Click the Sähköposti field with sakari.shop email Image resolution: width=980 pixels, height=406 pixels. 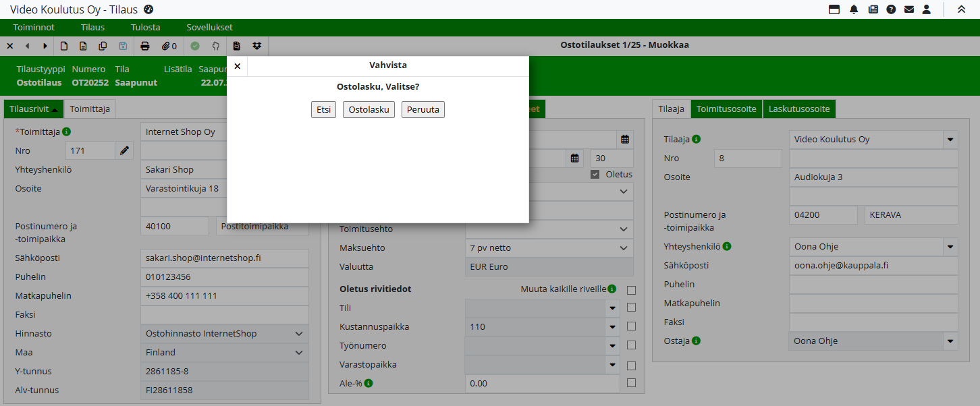(224, 258)
